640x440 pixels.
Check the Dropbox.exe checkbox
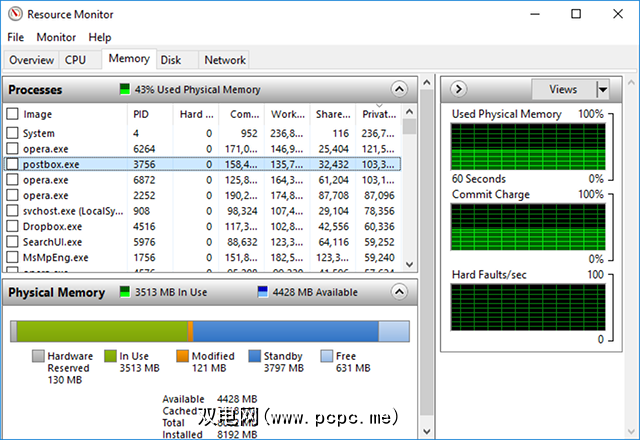[13, 226]
